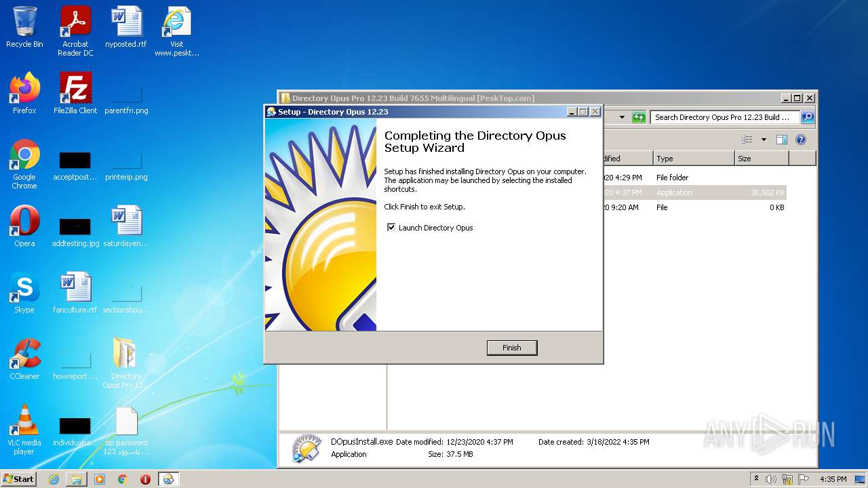The image size is (868, 488).
Task: Open the network icon in the system tray
Action: (787, 479)
